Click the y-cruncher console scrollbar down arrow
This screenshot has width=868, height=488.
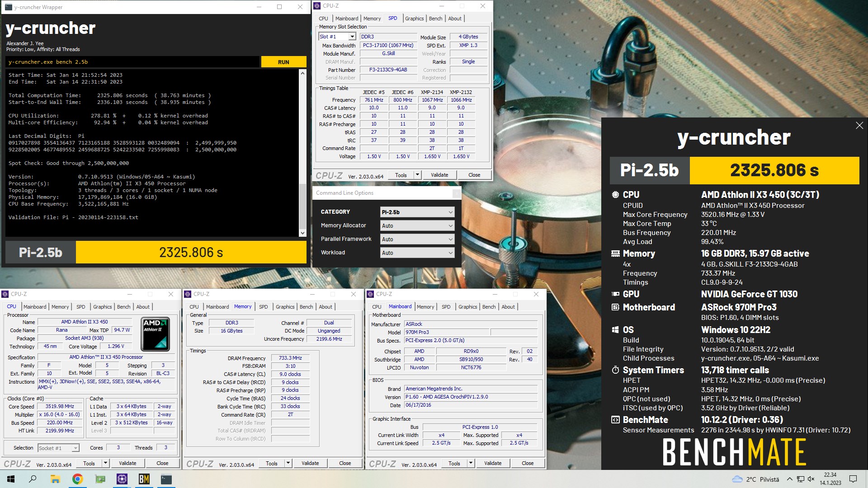point(302,233)
